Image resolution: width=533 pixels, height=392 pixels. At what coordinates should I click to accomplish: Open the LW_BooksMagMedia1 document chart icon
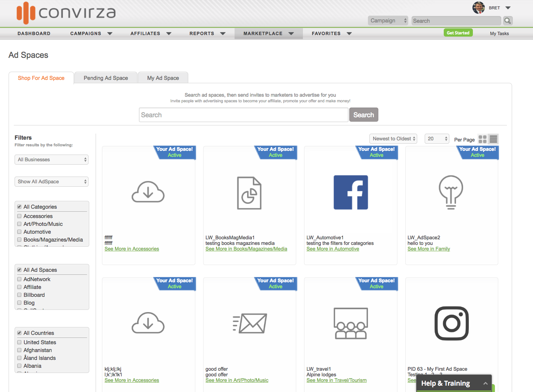tap(249, 193)
